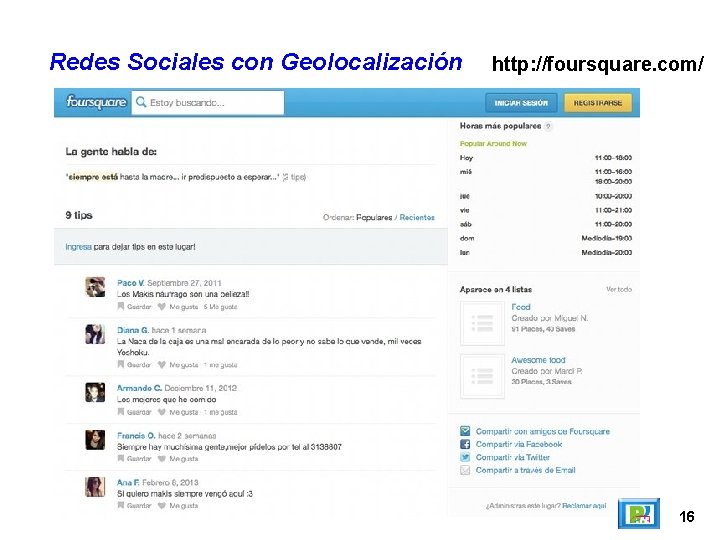
Task: Click the Facebook share icon
Action: (x=465, y=444)
